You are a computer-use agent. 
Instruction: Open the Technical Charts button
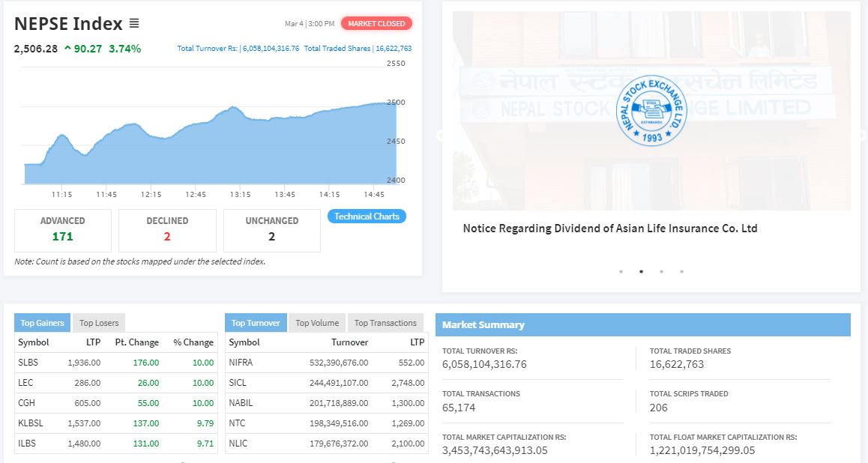(367, 217)
